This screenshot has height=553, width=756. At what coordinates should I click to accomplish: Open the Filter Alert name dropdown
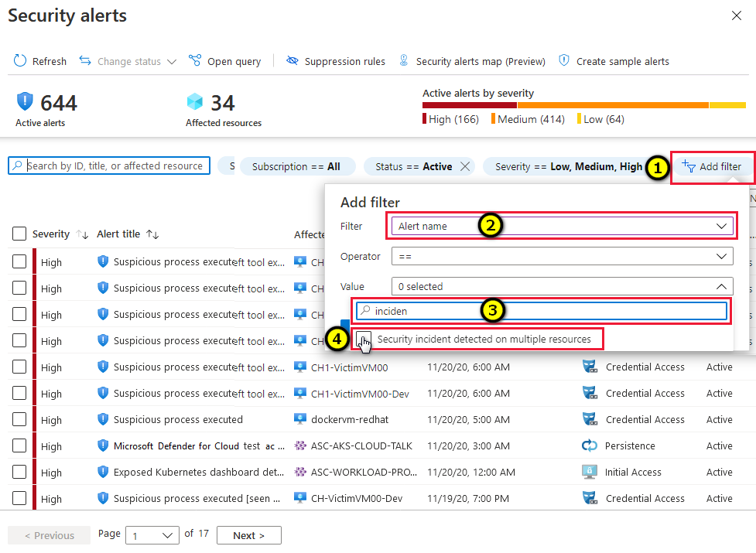pyautogui.click(x=563, y=226)
